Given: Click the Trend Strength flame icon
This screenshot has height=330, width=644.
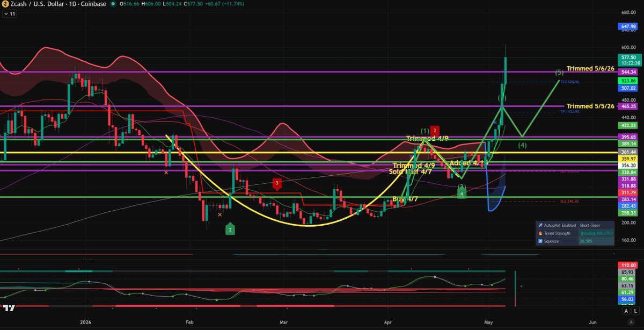Looking at the screenshot, I should 540,233.
